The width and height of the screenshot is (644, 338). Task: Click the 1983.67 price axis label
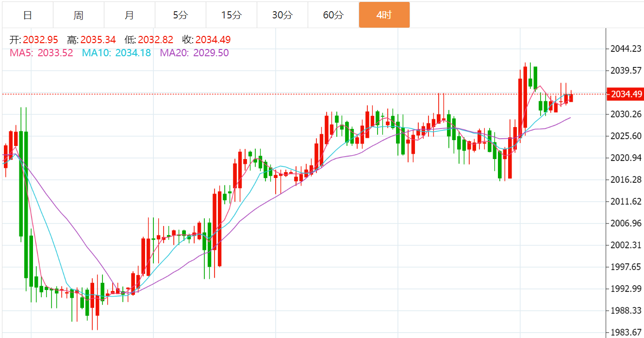(x=626, y=333)
